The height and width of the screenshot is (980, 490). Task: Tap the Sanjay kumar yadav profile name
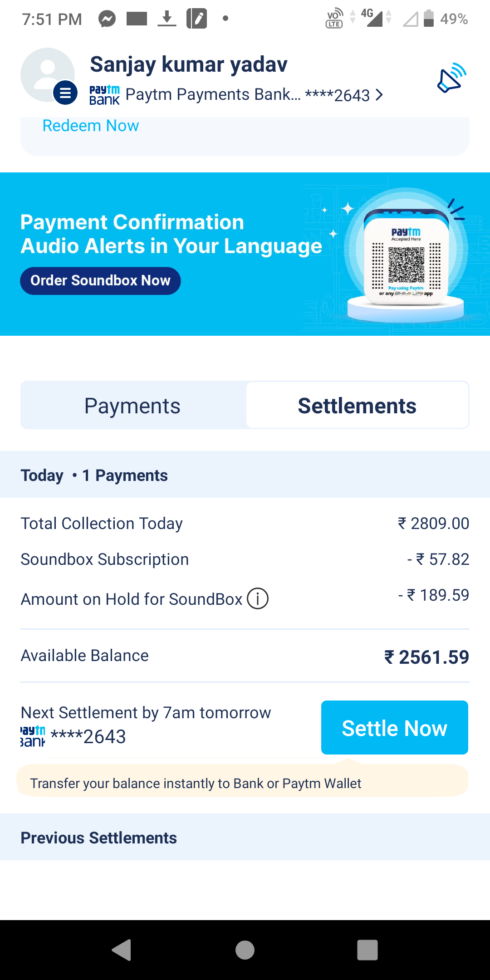tap(189, 64)
